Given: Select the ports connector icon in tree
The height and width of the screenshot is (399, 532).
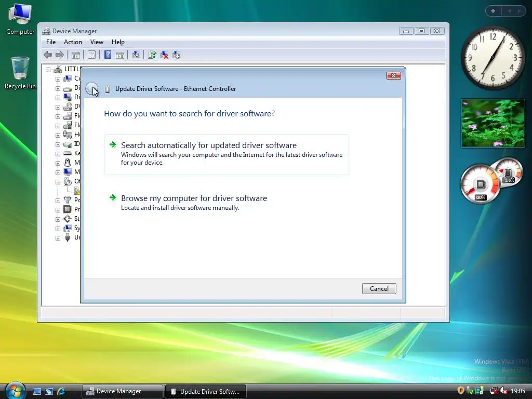Looking at the screenshot, I should 68,199.
